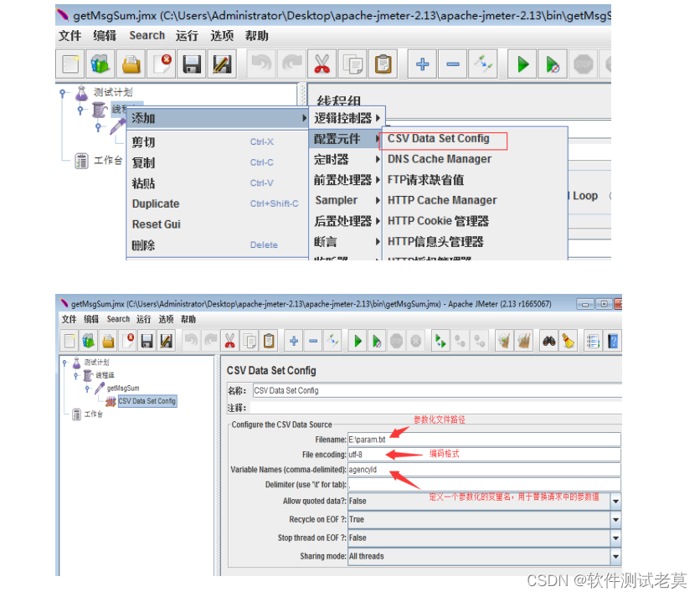Choose 剪切 from the context menu
700x597 pixels.
tap(218, 142)
